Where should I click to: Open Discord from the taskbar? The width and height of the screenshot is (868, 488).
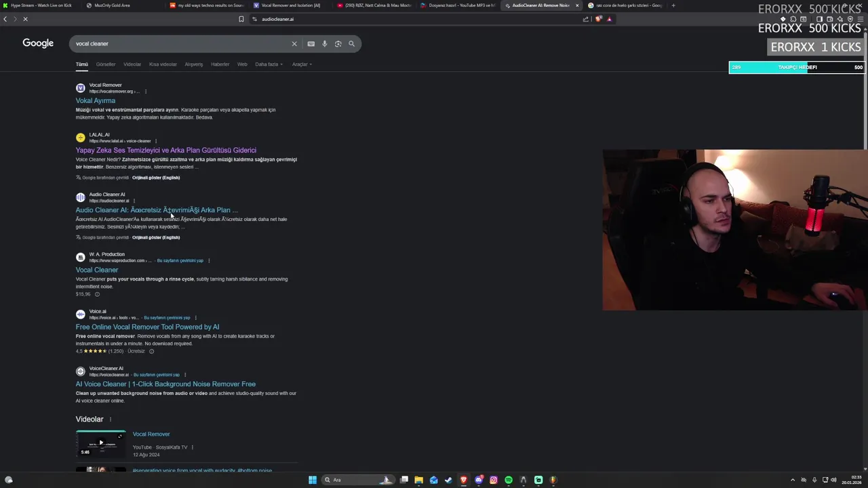click(x=479, y=480)
